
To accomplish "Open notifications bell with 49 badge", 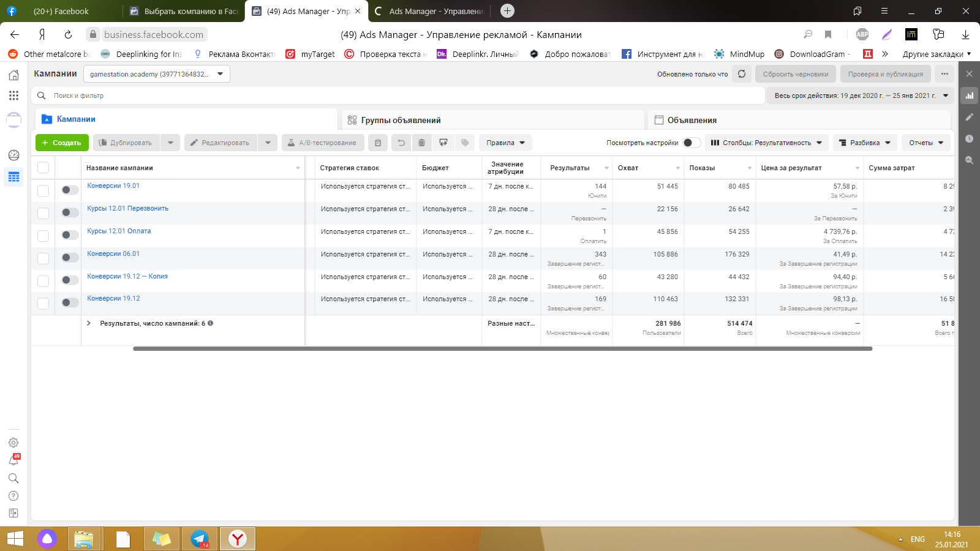I will (13, 460).
